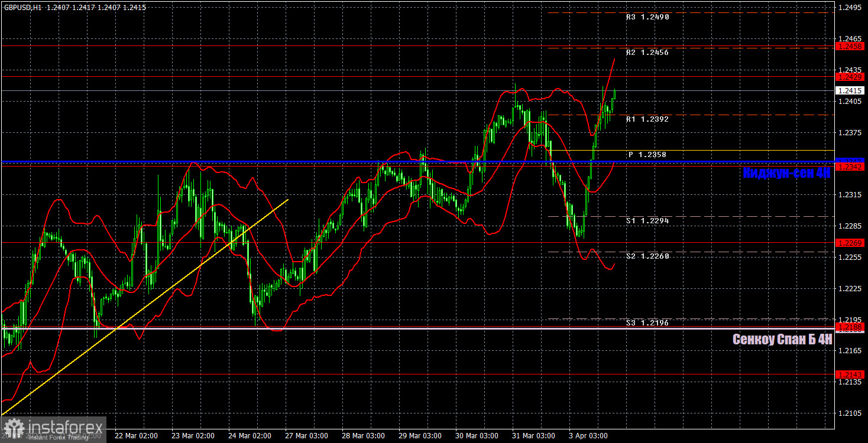The width and height of the screenshot is (868, 443).
Task: Click the 22 Mar 02:00 time label
Action: [x=137, y=436]
